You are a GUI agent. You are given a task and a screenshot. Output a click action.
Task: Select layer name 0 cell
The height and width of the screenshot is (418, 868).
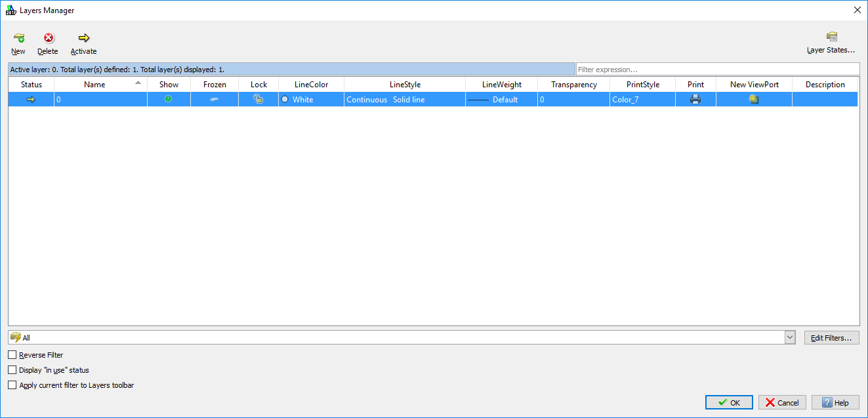100,100
